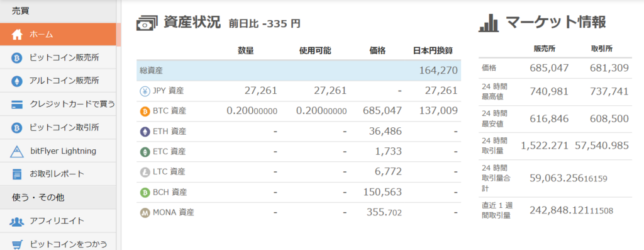Open ビットコイン販売所 in the sidebar
The image size is (644, 250).
tap(58, 58)
